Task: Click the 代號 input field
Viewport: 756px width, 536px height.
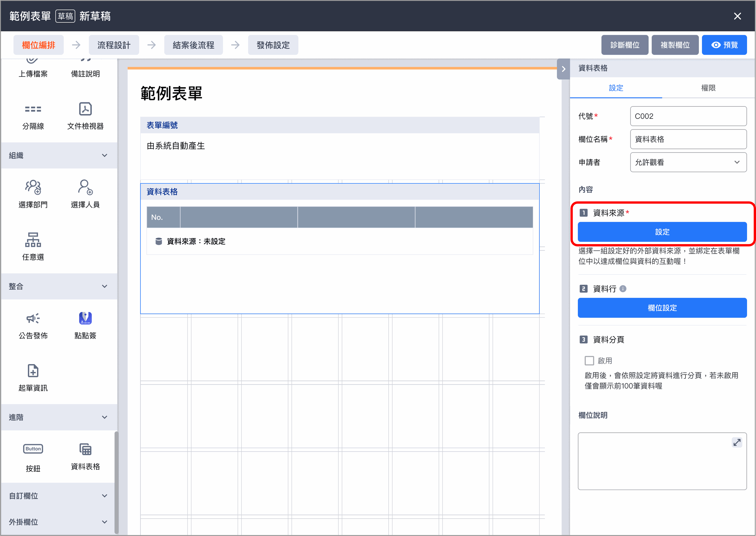Action: point(688,116)
